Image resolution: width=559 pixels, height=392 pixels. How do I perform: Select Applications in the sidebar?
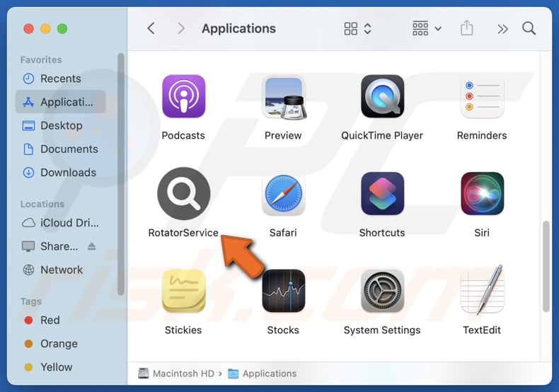tap(61, 102)
